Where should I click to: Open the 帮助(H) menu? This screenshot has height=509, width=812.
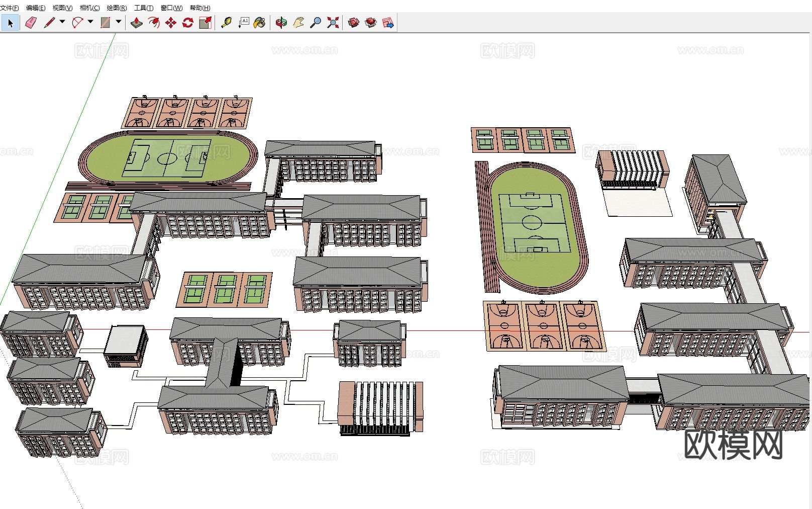[x=200, y=8]
